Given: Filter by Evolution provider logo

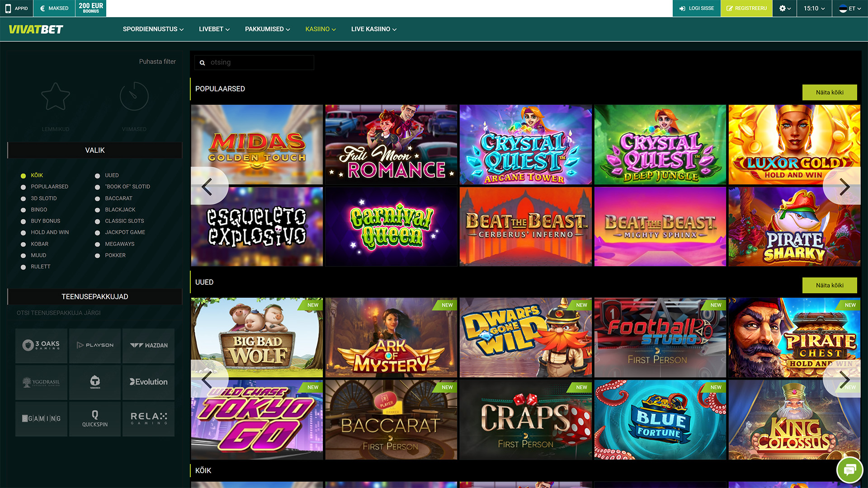Looking at the screenshot, I should pyautogui.click(x=148, y=382).
